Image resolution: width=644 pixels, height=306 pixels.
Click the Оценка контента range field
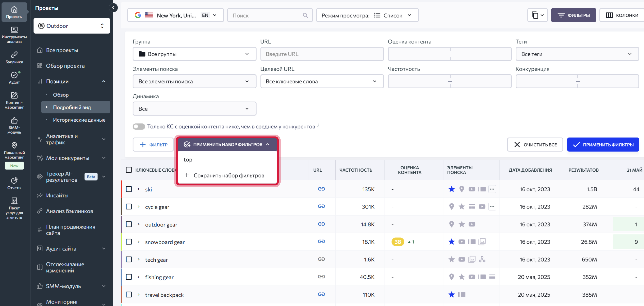tap(450, 54)
